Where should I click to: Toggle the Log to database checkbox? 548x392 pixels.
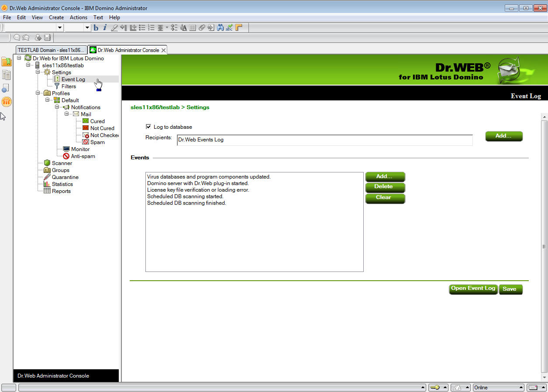coord(148,127)
